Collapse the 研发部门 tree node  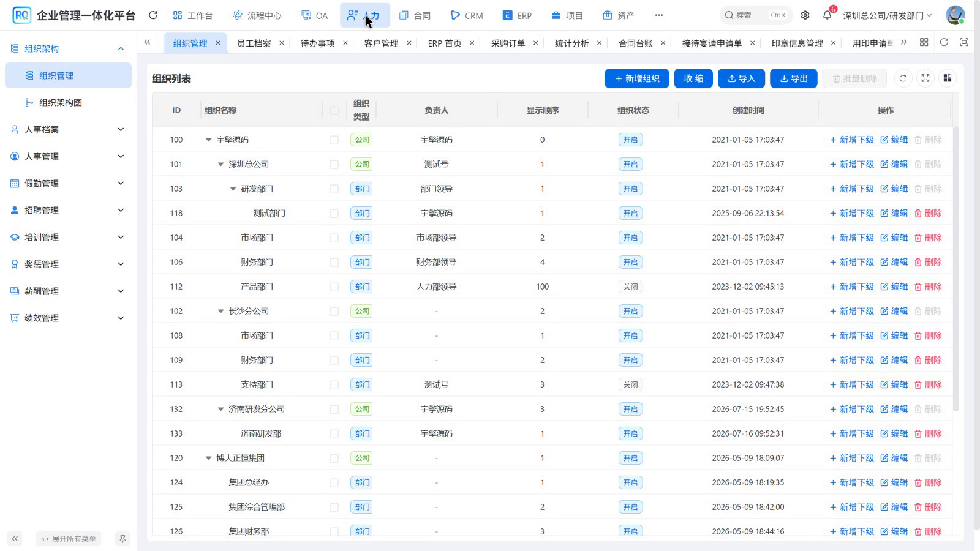tap(233, 189)
